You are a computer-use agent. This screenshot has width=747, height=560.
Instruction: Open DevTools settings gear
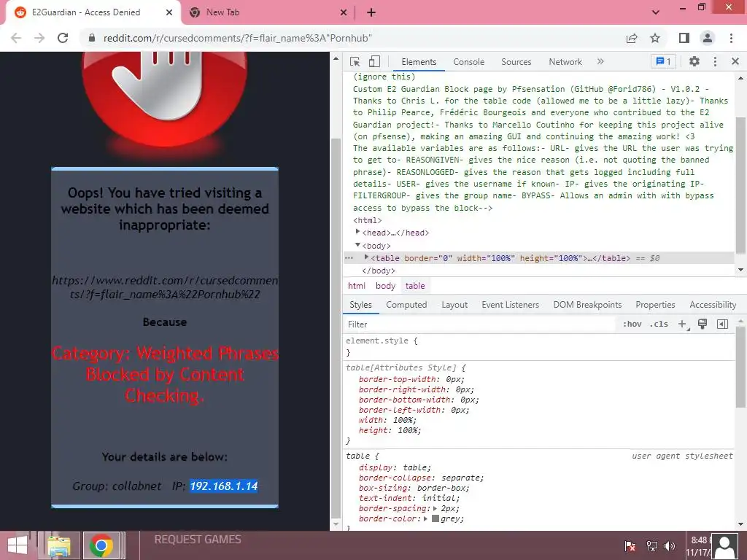(694, 61)
